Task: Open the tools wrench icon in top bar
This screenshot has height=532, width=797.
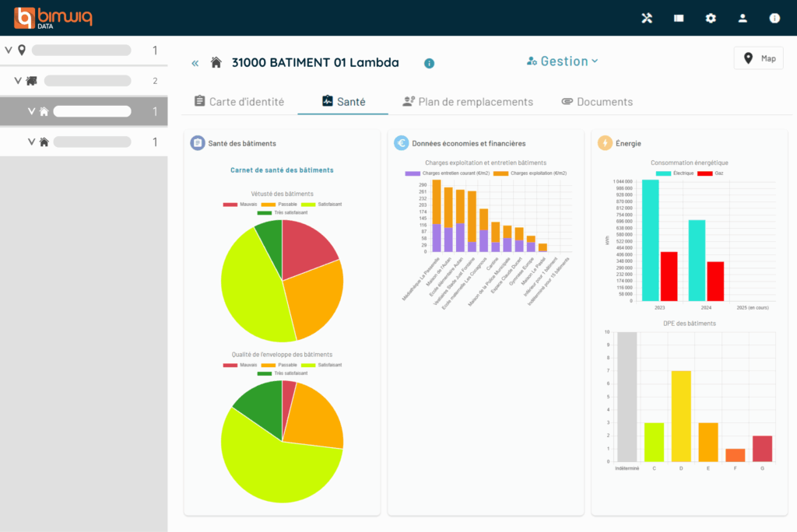Action: tap(647, 18)
